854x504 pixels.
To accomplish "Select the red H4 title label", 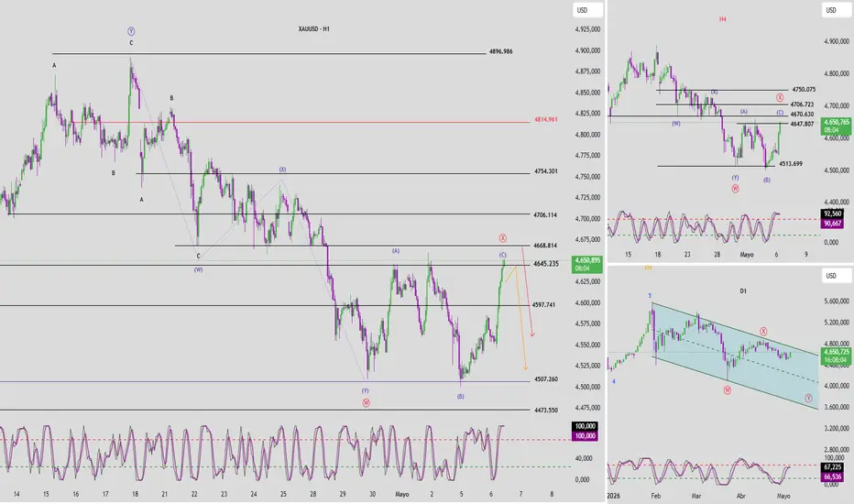I will click(x=723, y=19).
